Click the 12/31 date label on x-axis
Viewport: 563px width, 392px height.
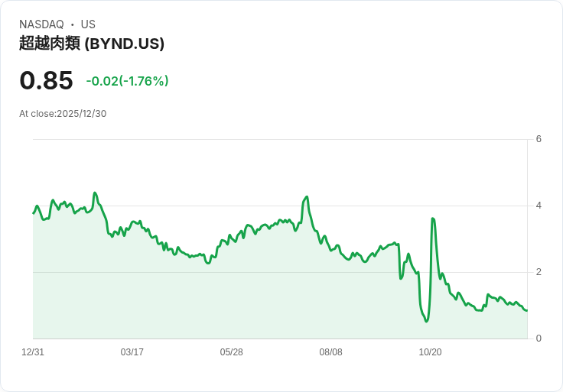point(33,352)
